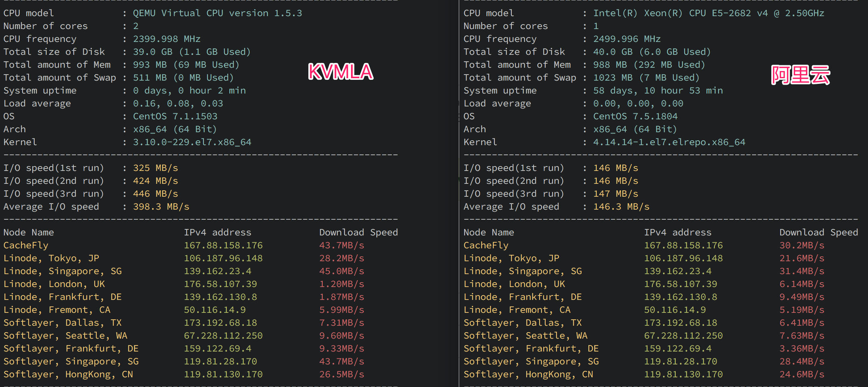Click the QEMU Virtual CPU version text

click(217, 13)
